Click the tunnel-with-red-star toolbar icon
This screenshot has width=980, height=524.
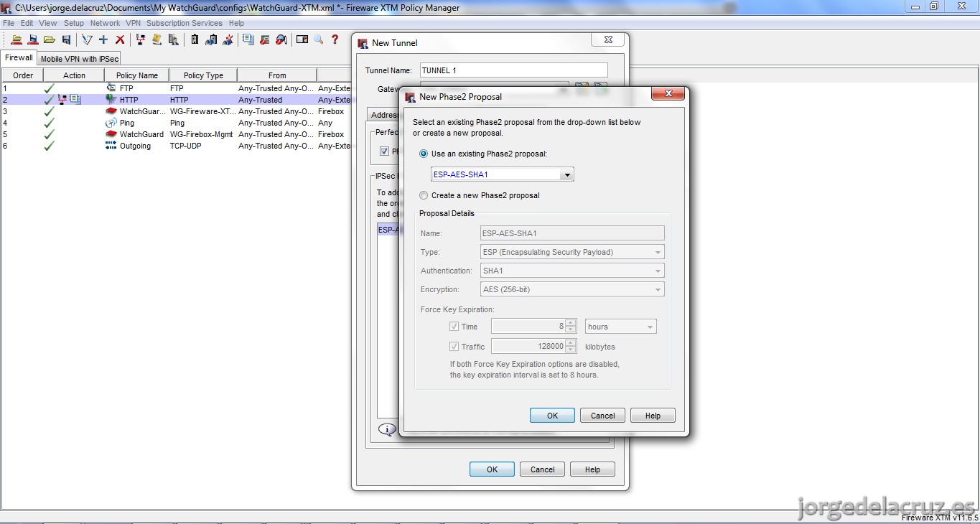[228, 40]
